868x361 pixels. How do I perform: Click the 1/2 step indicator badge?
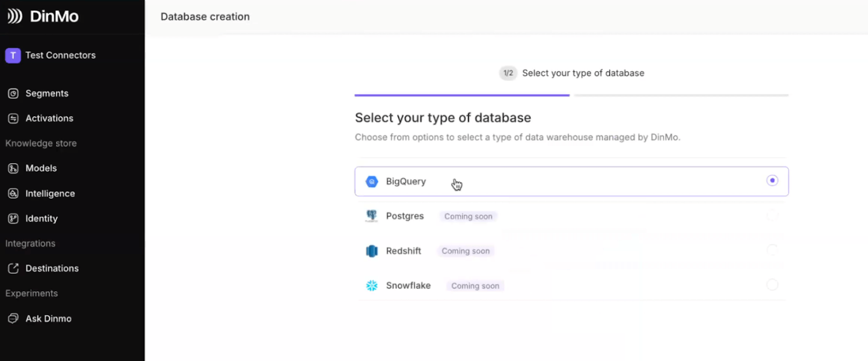coord(508,73)
